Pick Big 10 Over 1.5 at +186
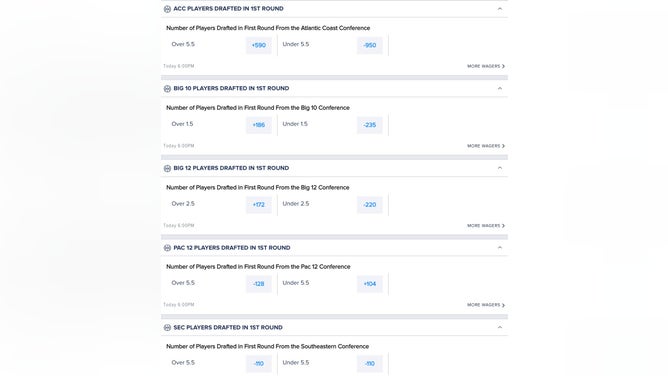 pos(259,125)
